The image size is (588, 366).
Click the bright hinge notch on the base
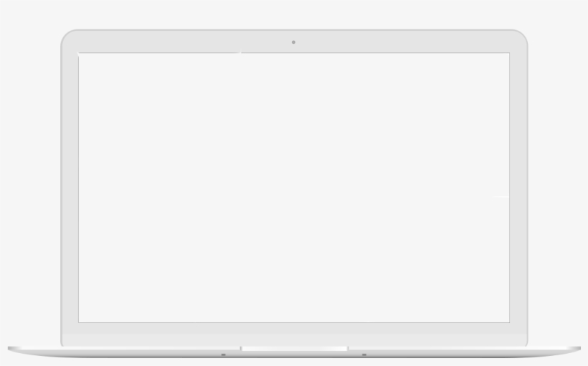295,349
